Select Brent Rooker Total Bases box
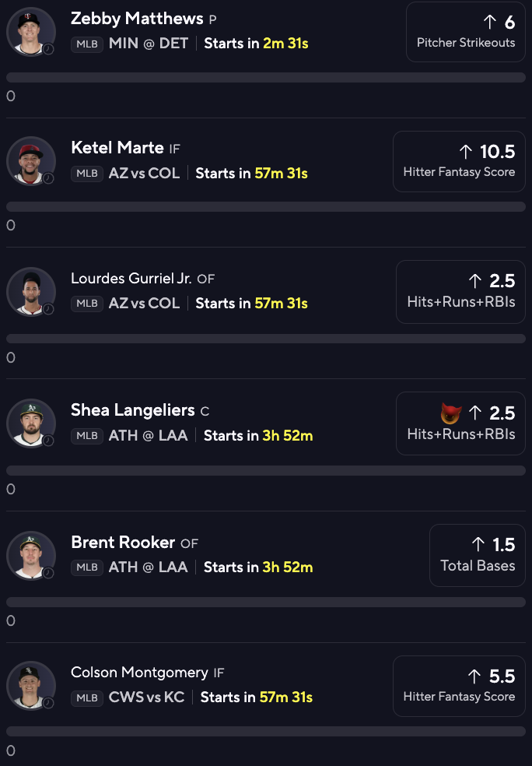Image resolution: width=532 pixels, height=766 pixels. [x=478, y=556]
